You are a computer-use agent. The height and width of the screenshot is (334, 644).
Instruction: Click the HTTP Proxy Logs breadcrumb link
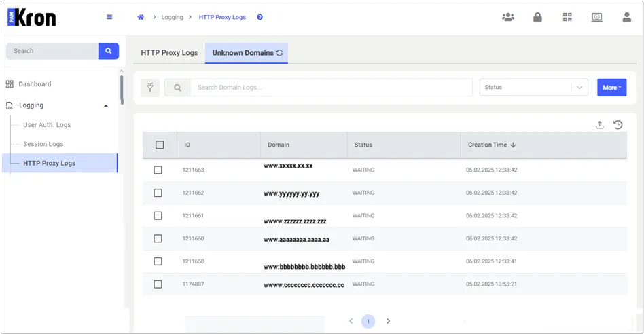point(222,17)
